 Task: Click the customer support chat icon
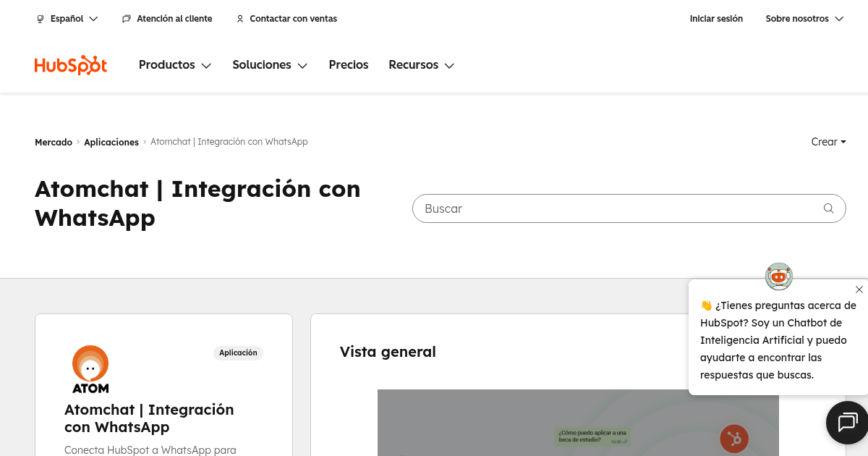(127, 19)
